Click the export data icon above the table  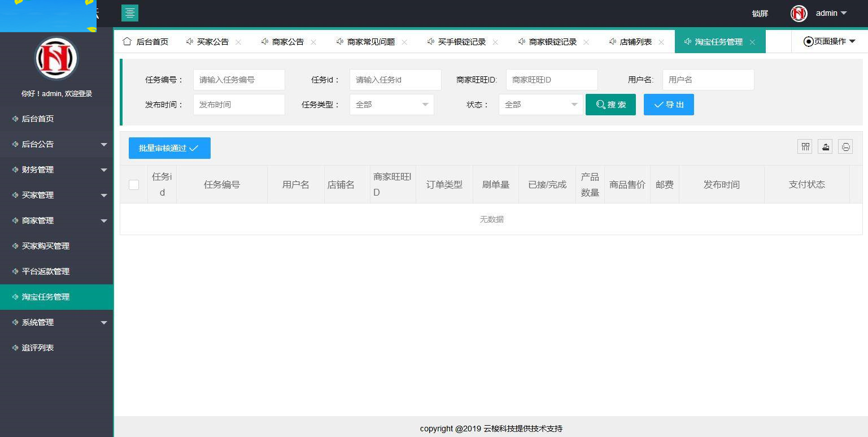(825, 146)
